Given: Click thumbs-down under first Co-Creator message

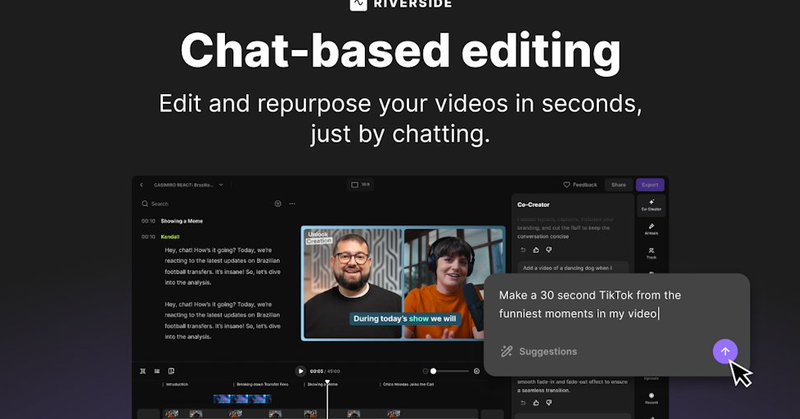Looking at the screenshot, I should (549, 250).
